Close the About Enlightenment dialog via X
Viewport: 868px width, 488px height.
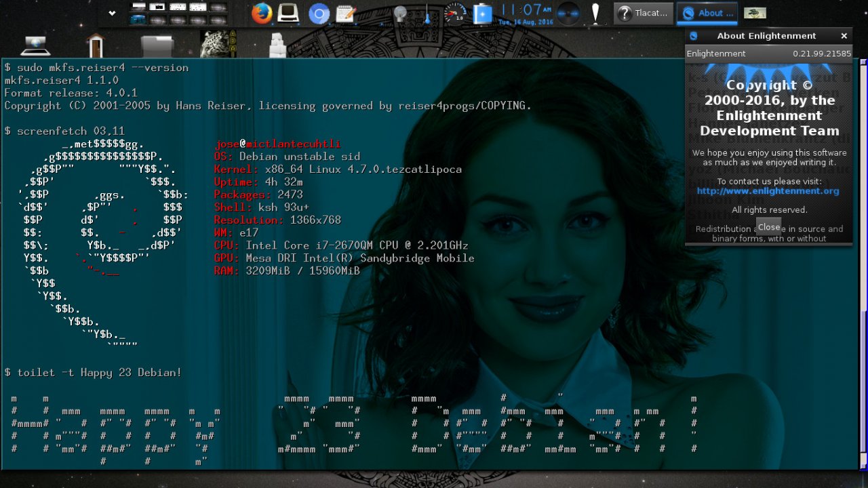click(844, 36)
